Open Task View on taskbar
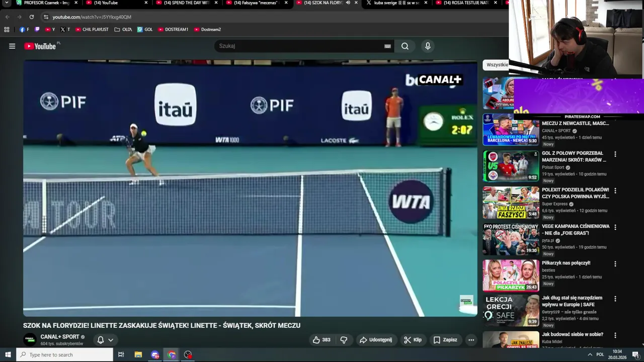The width and height of the screenshot is (644, 362). (x=121, y=354)
